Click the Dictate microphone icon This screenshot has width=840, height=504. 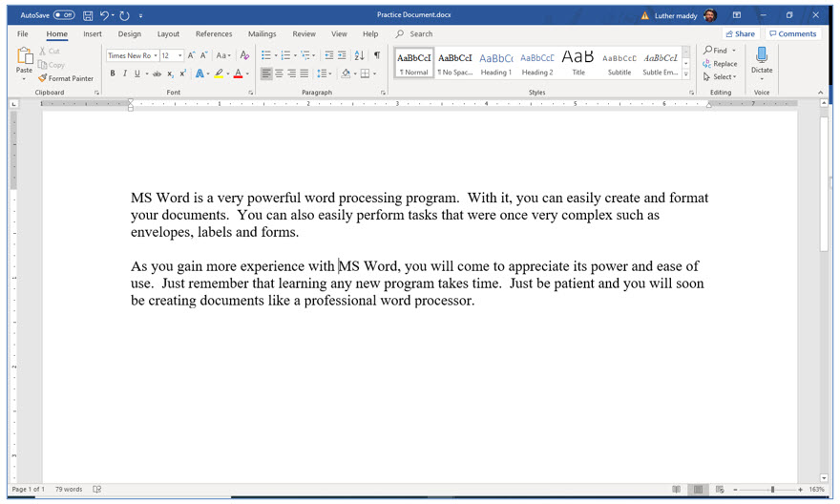coord(762,55)
